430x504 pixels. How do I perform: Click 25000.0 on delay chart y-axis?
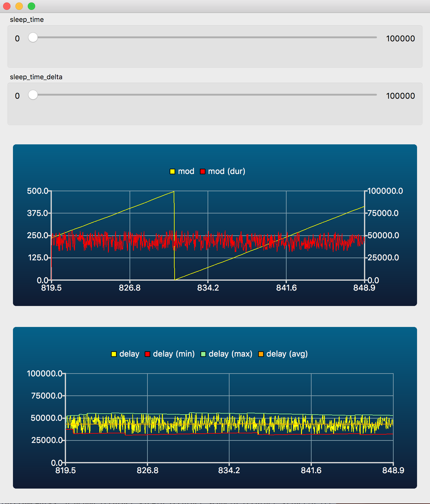coord(47,440)
